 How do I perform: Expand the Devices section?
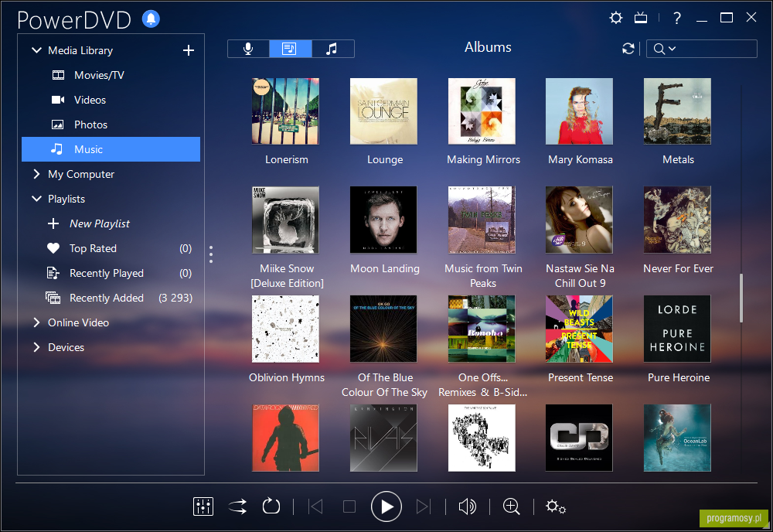(x=36, y=347)
